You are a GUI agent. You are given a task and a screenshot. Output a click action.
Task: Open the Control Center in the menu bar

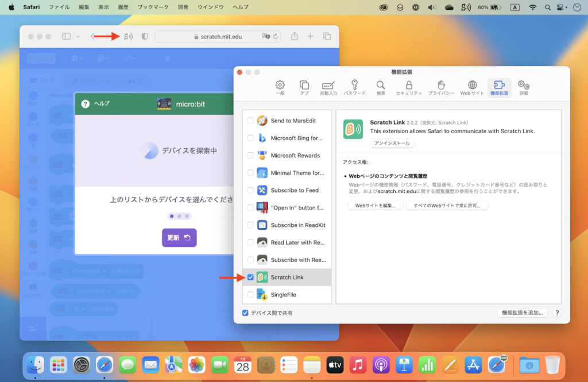click(x=560, y=7)
